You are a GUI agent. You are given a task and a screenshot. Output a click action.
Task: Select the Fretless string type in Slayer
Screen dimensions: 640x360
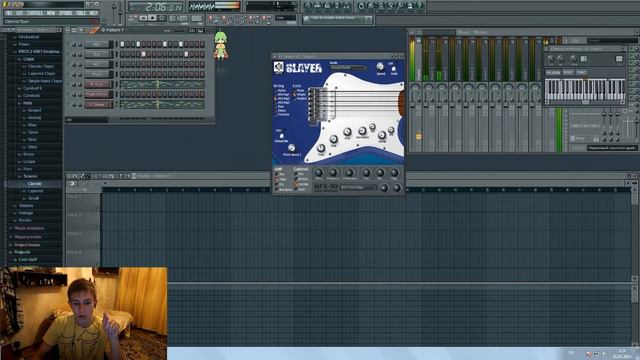pyautogui.click(x=283, y=115)
